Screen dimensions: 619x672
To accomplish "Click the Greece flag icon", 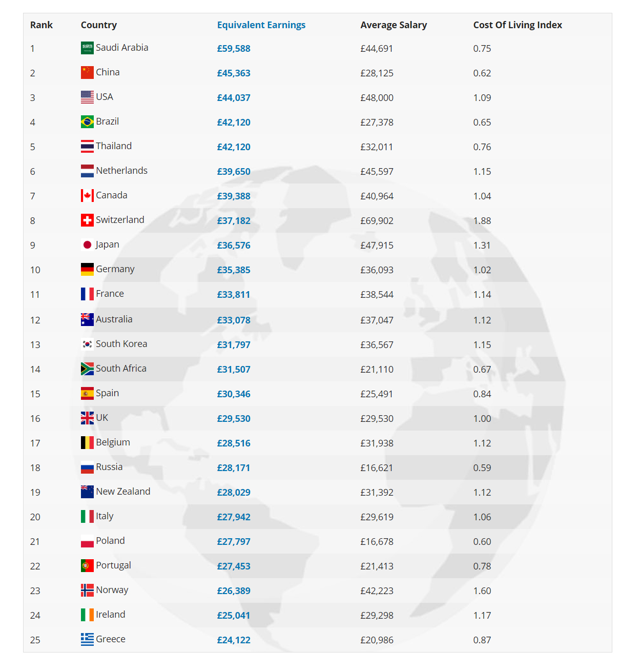I will [87, 640].
